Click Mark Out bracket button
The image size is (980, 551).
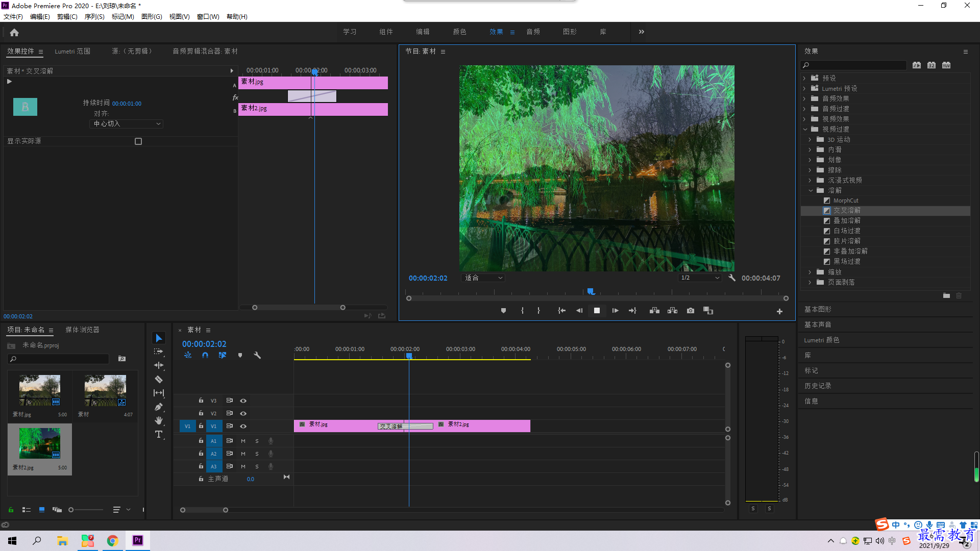click(538, 311)
